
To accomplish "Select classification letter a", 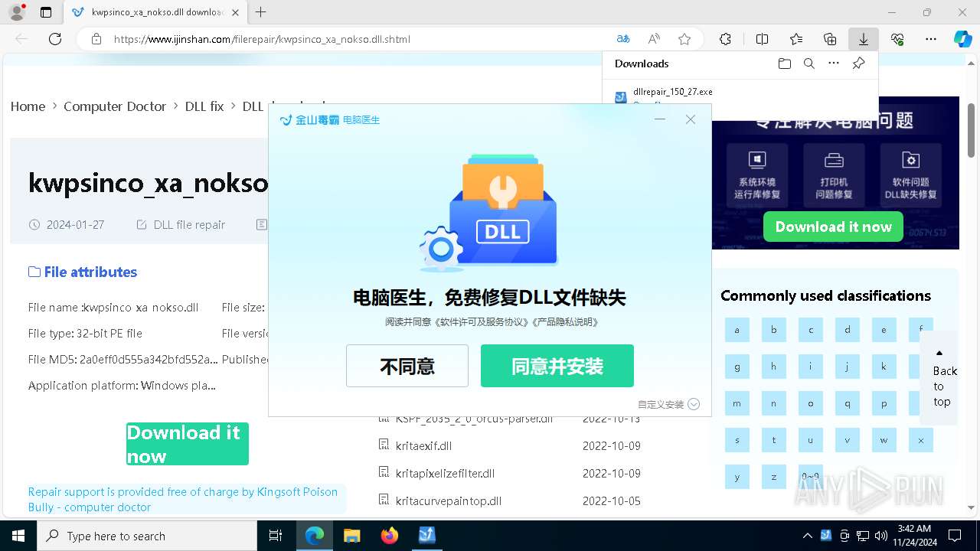I will tap(737, 330).
